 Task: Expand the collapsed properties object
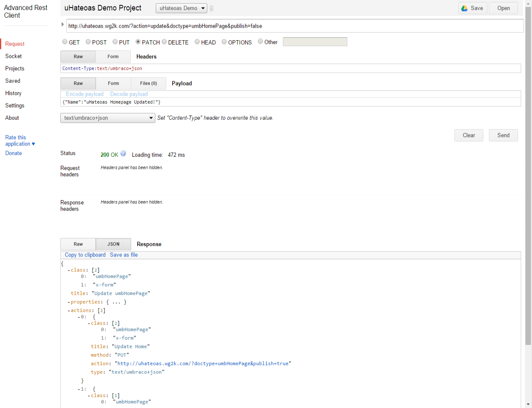pyautogui.click(x=69, y=302)
